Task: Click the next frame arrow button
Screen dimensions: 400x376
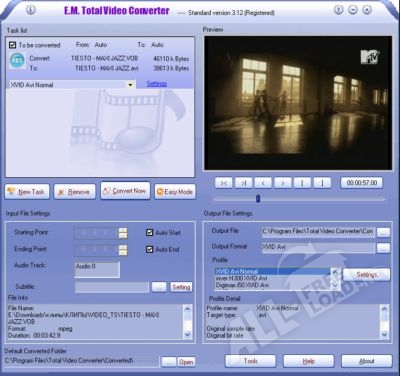Action: click(x=283, y=183)
